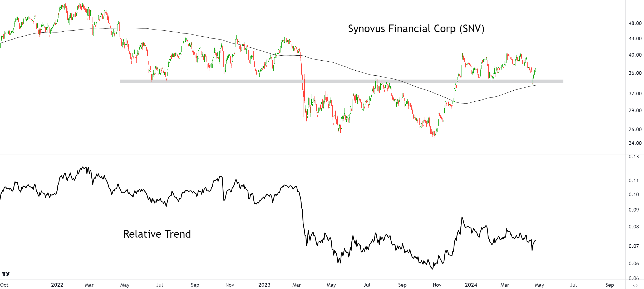Click the 0.07 value on lower pane axis
The image size is (644, 289).
(634, 246)
